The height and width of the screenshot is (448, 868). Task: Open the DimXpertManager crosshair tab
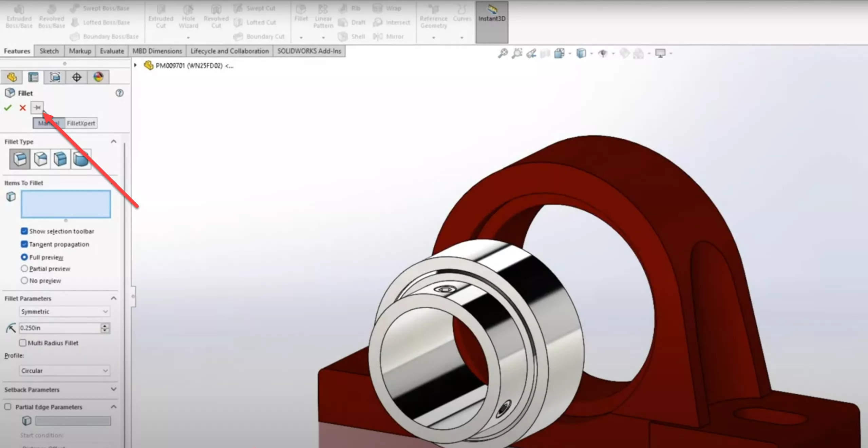click(x=77, y=77)
